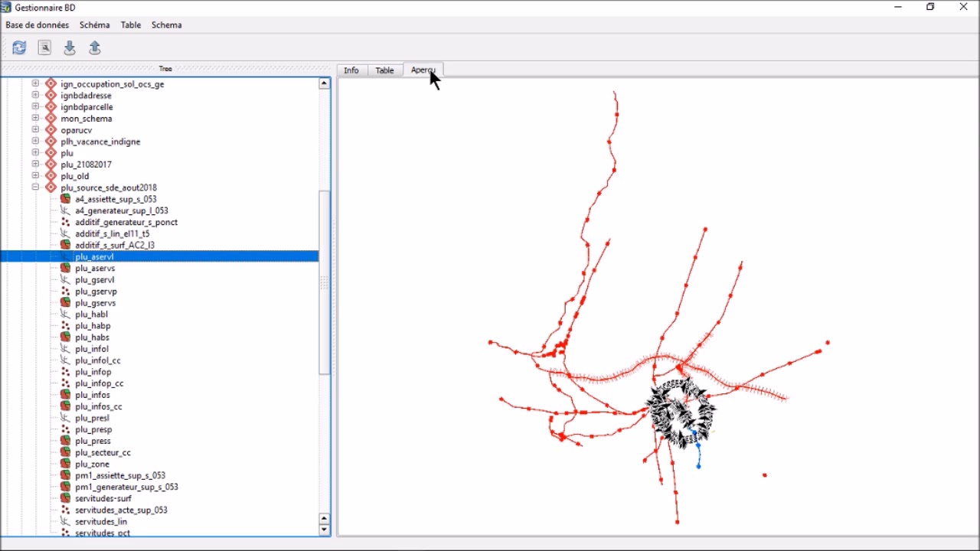Click polygon layer icon of plu_aservs
980x551 pixels.
tap(65, 268)
